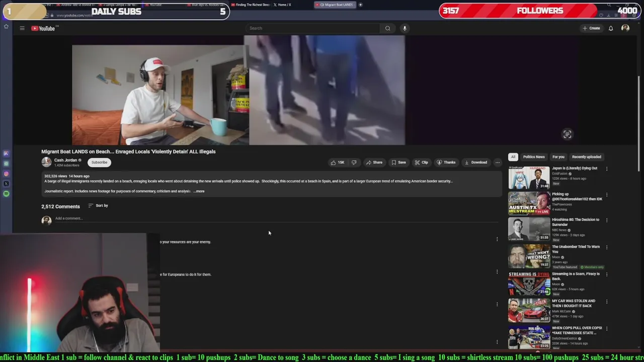
Task: Click the X icon in browser sidebar
Action: [x=6, y=184]
